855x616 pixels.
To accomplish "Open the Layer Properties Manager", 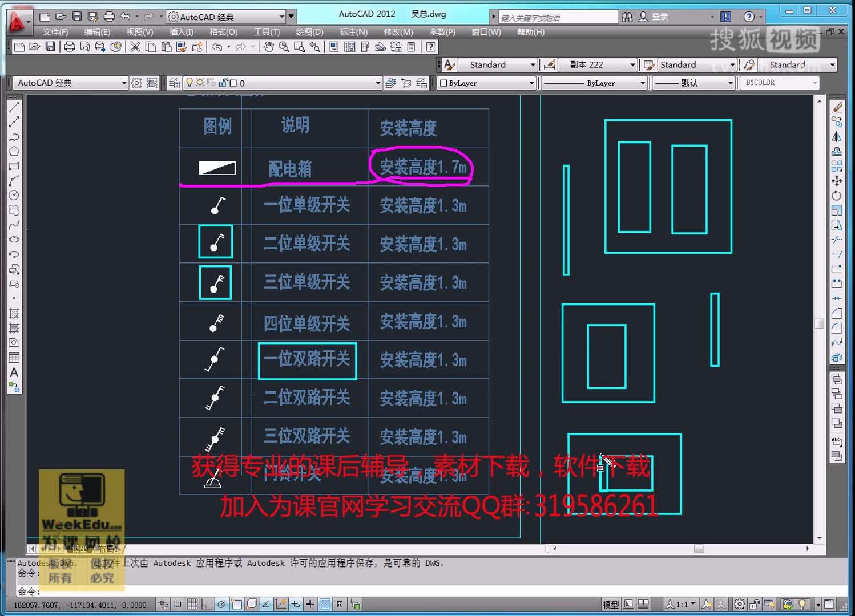I will point(174,83).
